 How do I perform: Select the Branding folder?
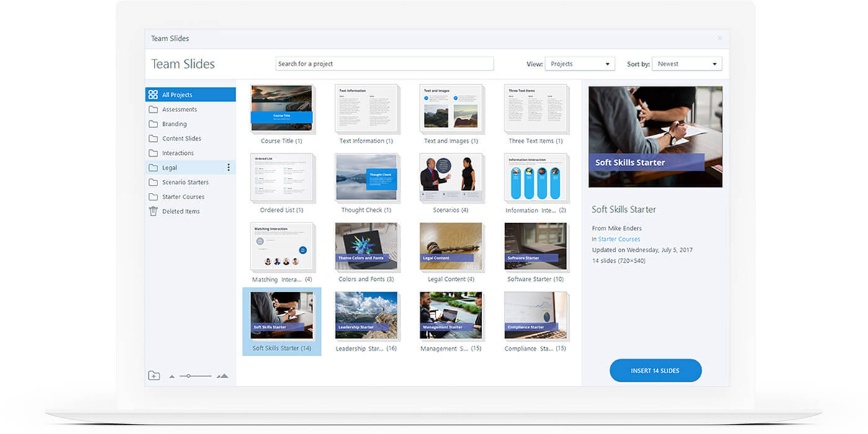coord(174,124)
